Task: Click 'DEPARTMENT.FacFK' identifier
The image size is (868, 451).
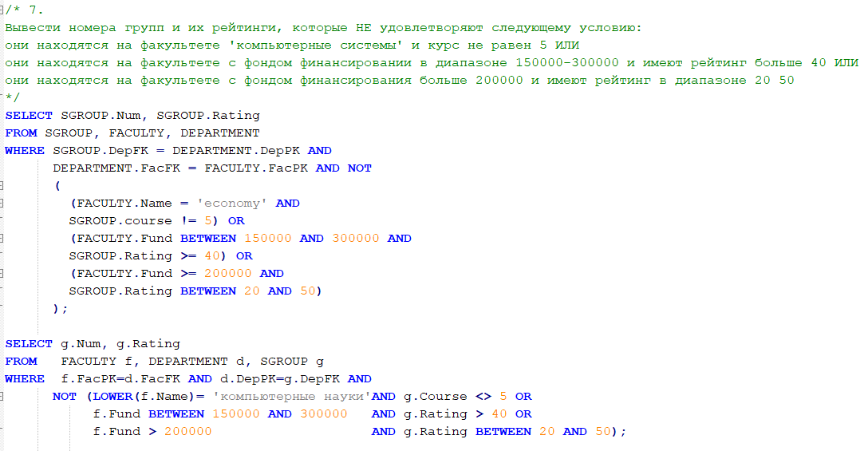Action: (116, 168)
